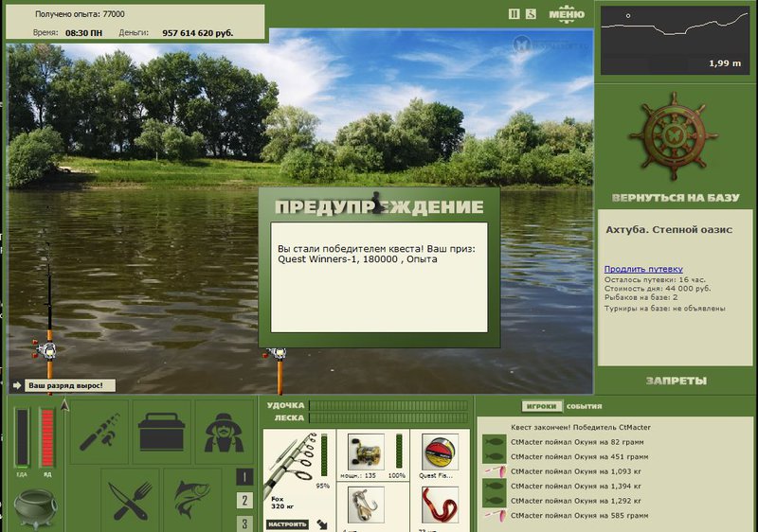
Task: Select rod slot 1
Action: (244, 477)
